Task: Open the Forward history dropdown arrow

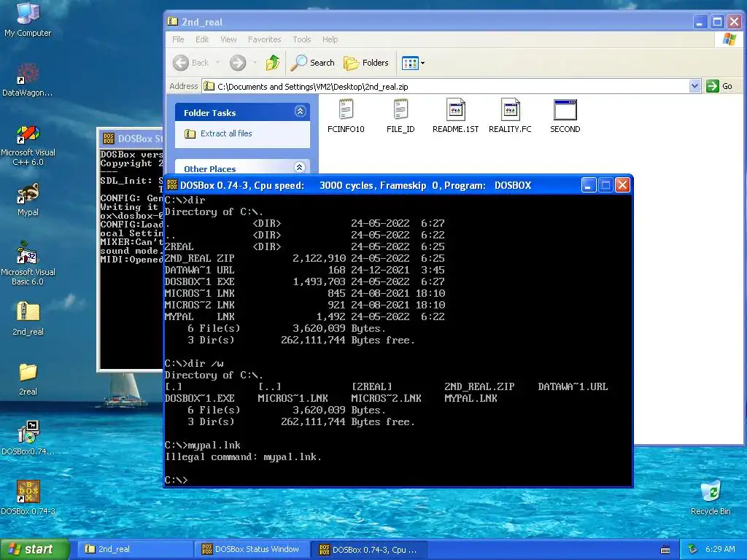Action: click(x=255, y=63)
